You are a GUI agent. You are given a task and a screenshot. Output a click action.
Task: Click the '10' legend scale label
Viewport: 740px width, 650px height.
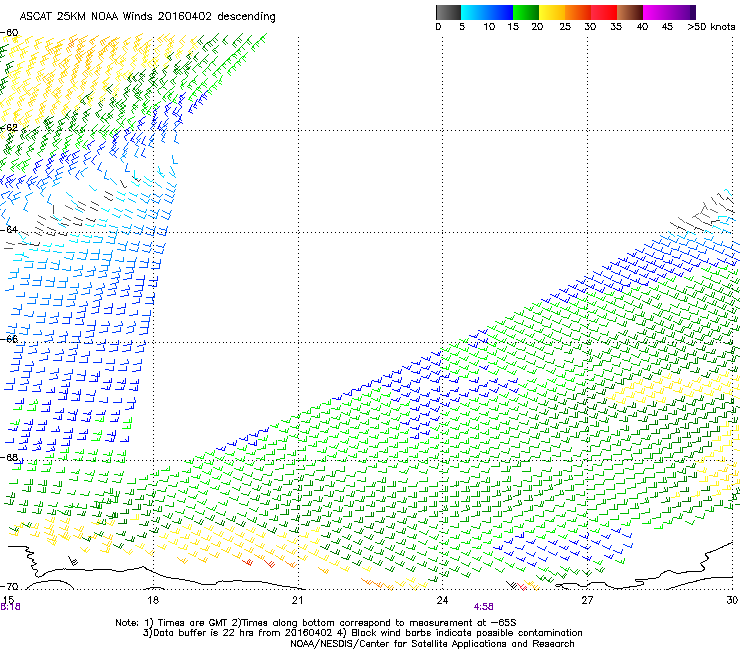click(489, 27)
